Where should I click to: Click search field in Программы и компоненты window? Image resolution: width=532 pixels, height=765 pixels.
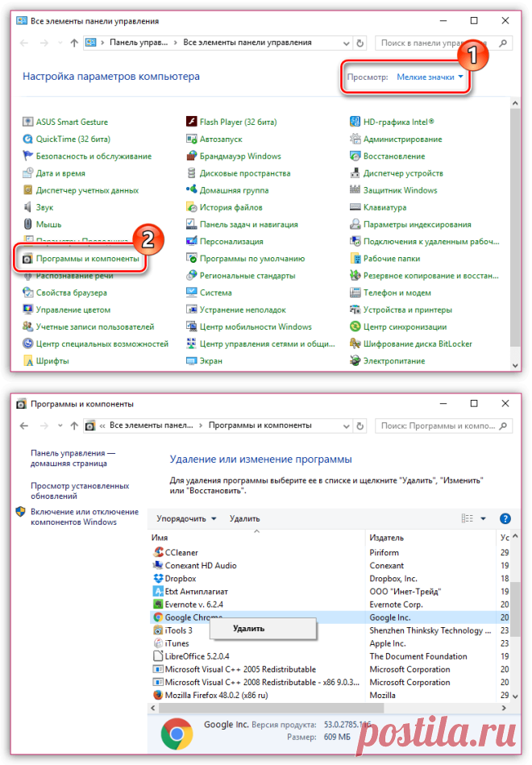(443, 426)
